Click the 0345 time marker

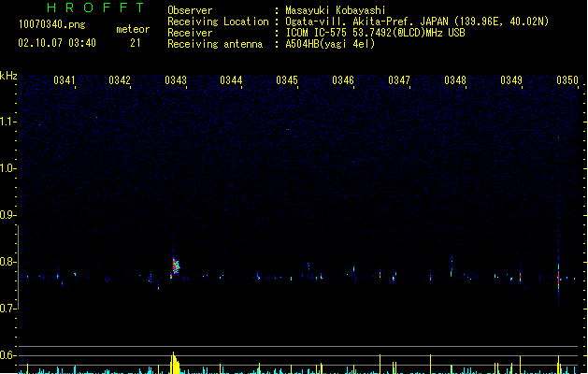[x=287, y=80]
